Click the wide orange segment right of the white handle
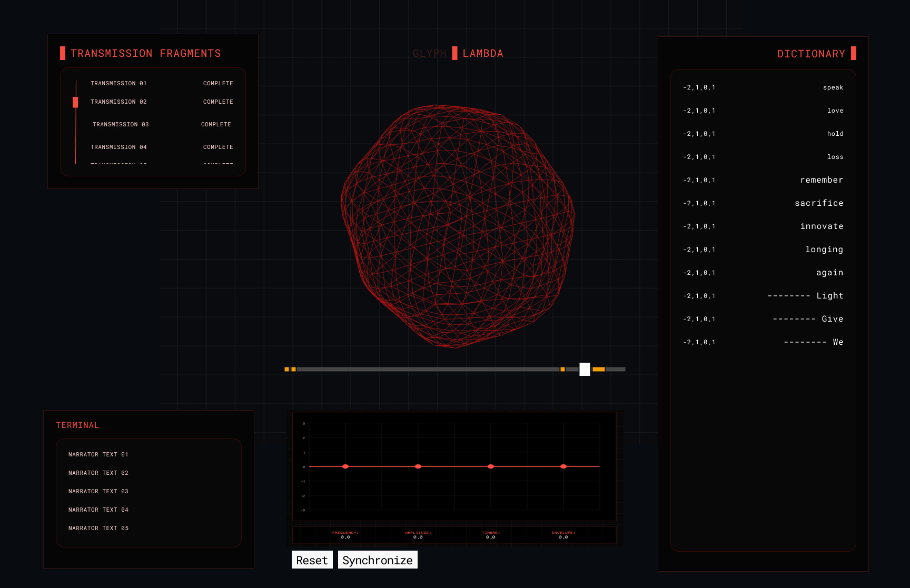Screen dimensions: 910x588 (599, 369)
